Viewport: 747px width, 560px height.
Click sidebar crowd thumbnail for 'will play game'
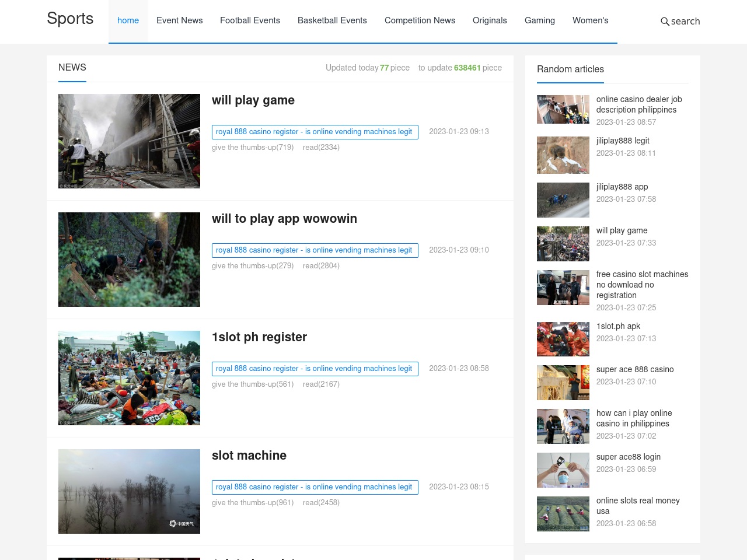coord(563,244)
